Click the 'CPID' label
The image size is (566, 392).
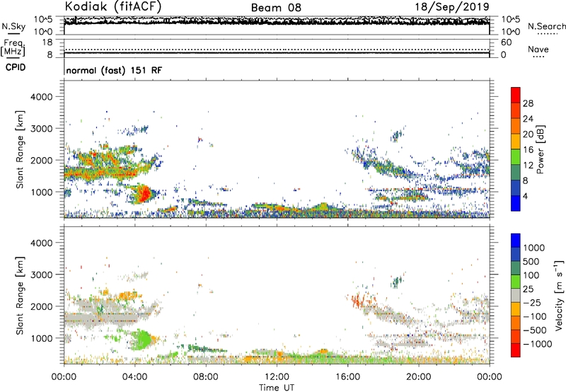point(16,67)
